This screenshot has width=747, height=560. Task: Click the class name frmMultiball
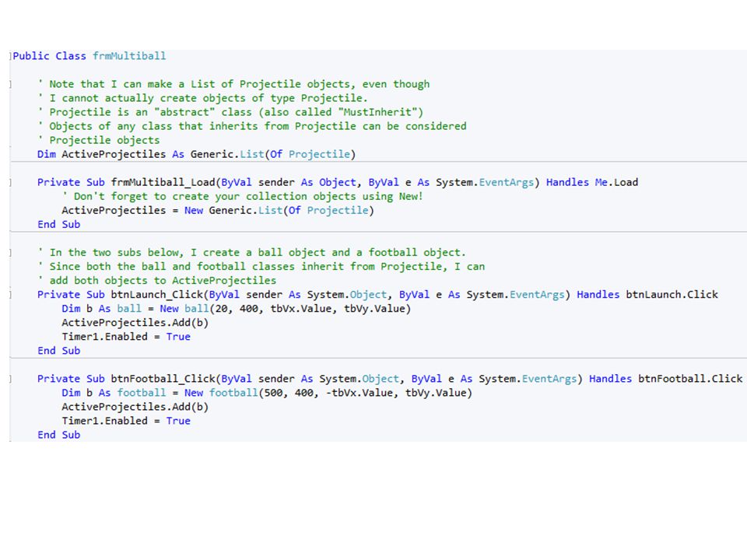129,56
